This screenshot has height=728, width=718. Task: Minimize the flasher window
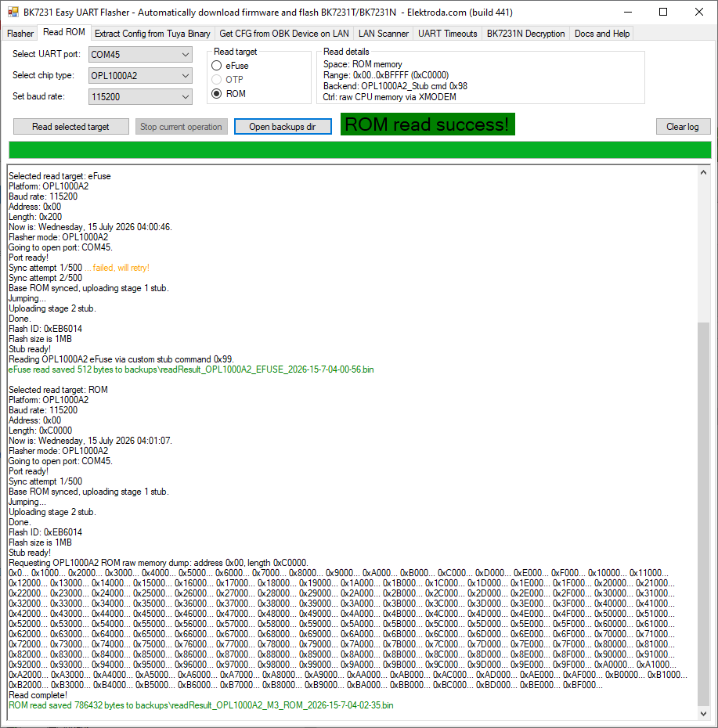(x=627, y=12)
